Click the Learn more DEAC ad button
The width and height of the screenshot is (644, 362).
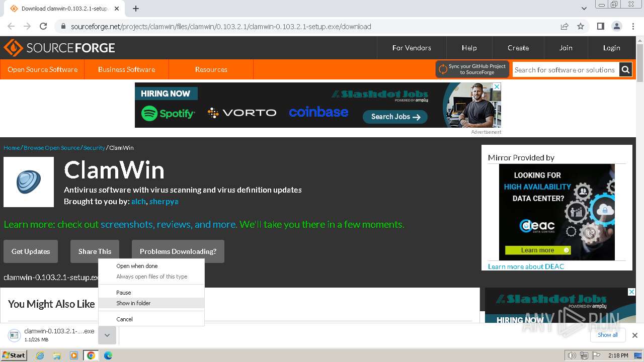coord(538,250)
